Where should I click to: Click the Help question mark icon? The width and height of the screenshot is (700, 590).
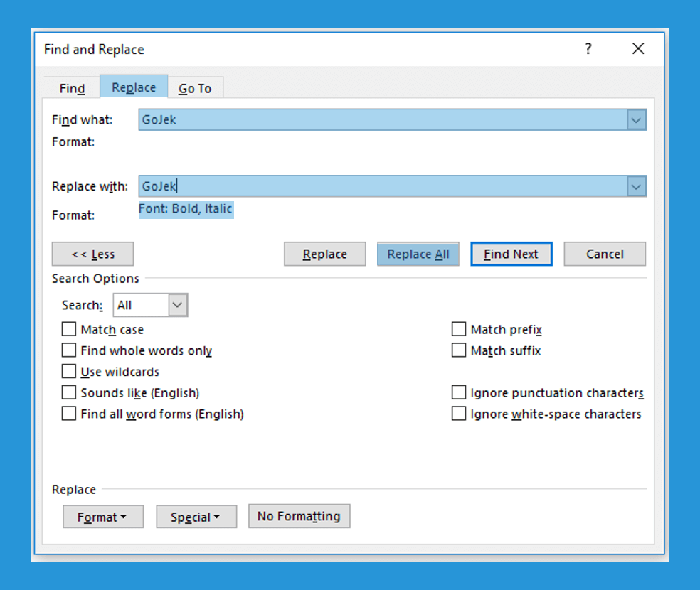tap(588, 48)
